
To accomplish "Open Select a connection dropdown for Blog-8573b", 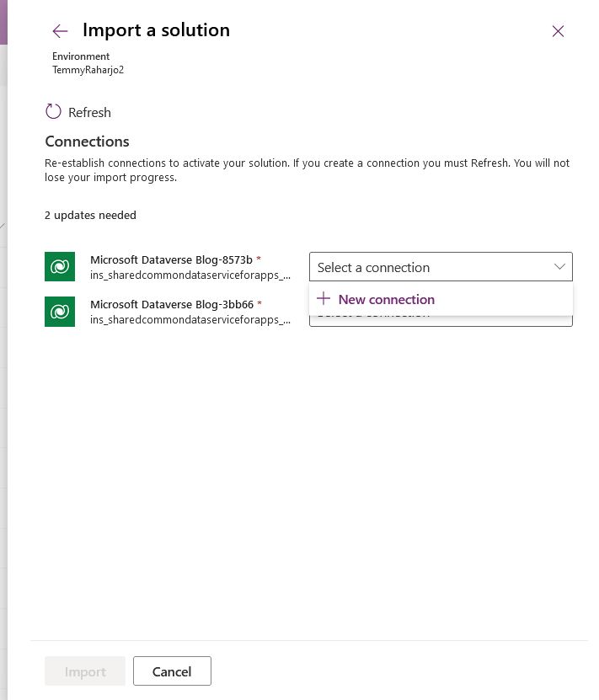I will (441, 267).
